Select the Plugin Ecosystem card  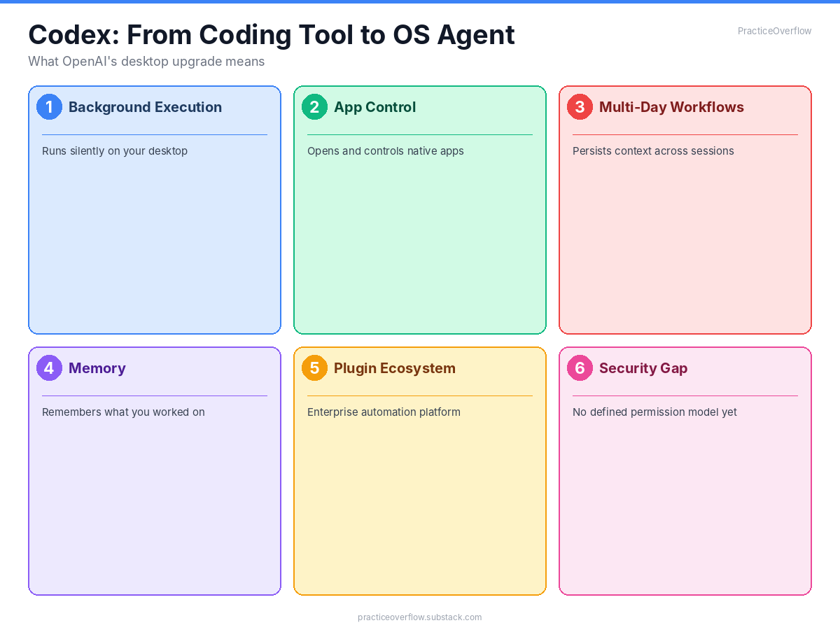click(x=419, y=470)
